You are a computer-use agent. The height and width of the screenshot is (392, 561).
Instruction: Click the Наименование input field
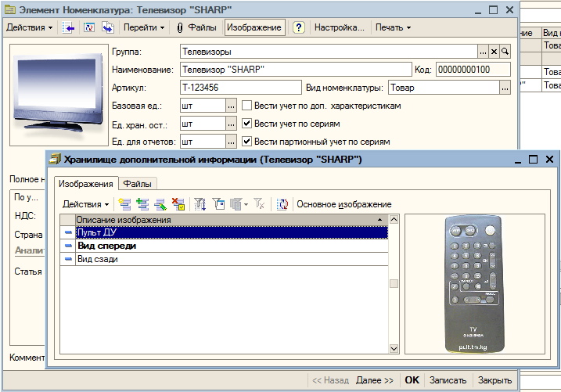(296, 70)
